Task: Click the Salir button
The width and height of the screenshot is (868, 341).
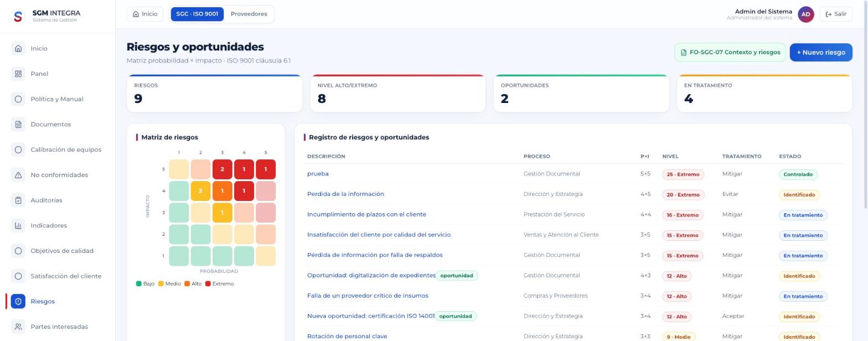Action: tap(836, 14)
